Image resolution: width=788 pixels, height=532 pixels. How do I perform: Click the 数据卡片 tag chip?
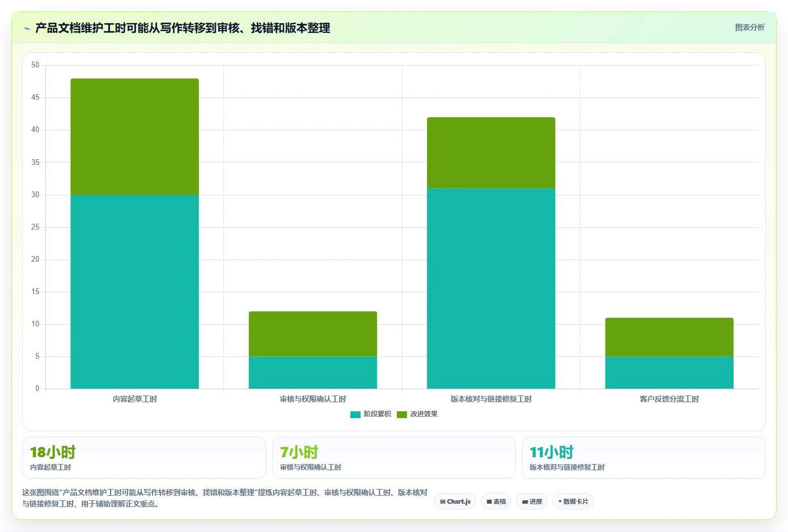pos(573,501)
